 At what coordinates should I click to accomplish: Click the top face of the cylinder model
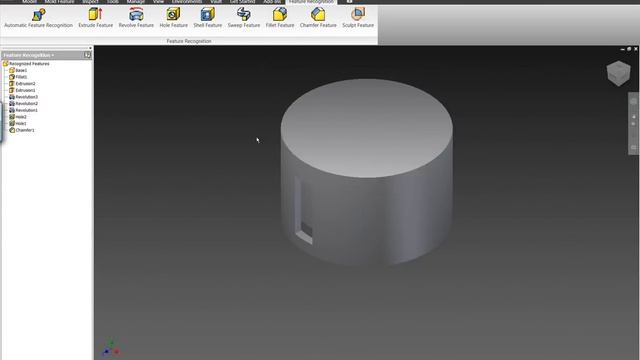point(367,127)
